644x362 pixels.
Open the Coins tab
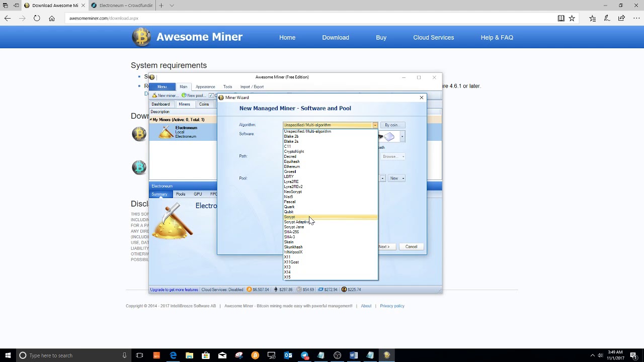[x=204, y=105]
